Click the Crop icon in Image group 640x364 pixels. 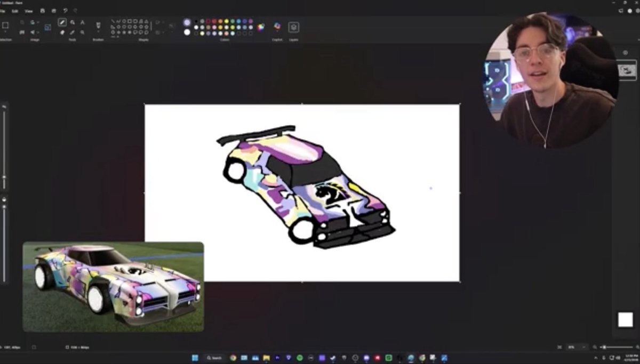tap(22, 22)
